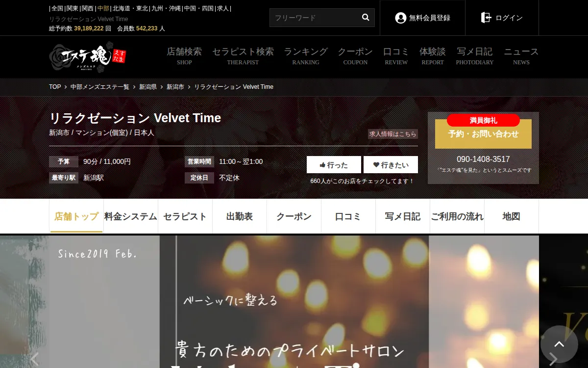Open the 口コミ shop tab
Screen dimensions: 588x368
[348, 216]
